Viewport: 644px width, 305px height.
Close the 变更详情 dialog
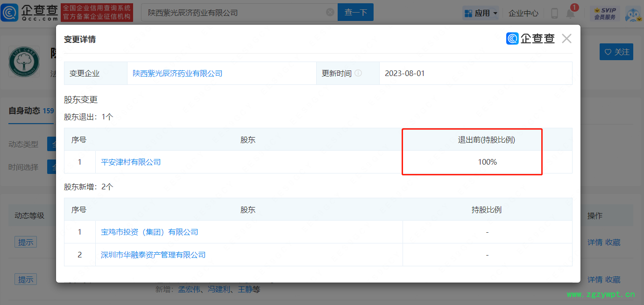(x=566, y=39)
